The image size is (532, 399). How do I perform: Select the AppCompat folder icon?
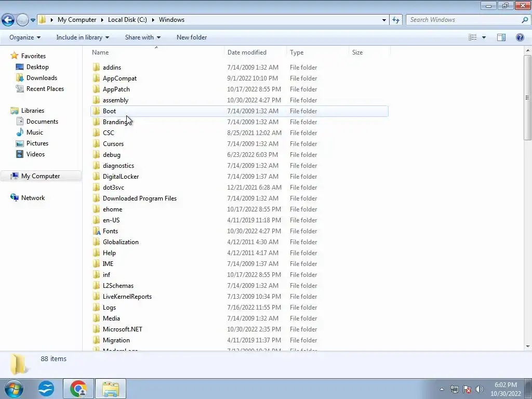(96, 78)
